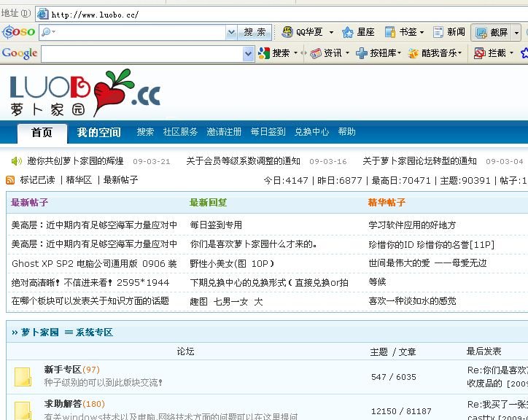The height and width of the screenshot is (420, 528).
Task: Open the 酷我音乐 music icon
Action: (414, 53)
